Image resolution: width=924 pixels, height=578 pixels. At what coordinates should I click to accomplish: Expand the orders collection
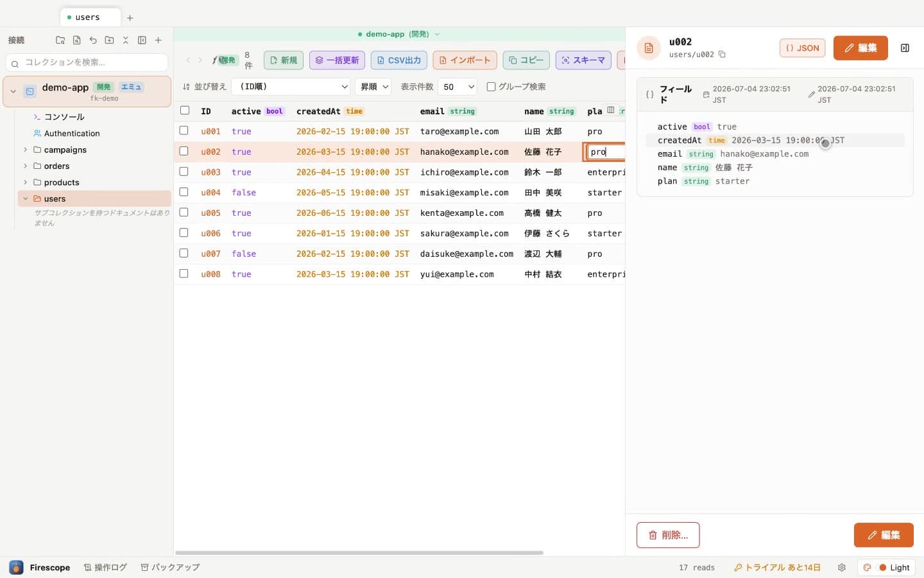[26, 166]
